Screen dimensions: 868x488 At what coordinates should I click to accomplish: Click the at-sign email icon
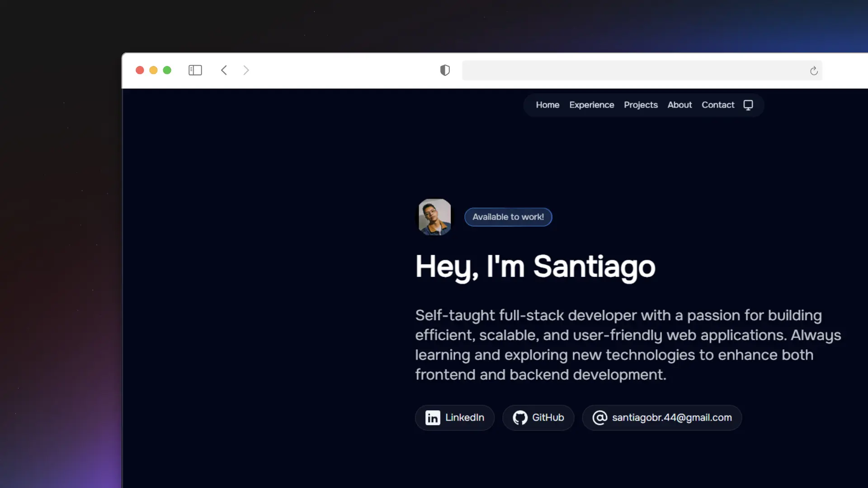coord(599,418)
